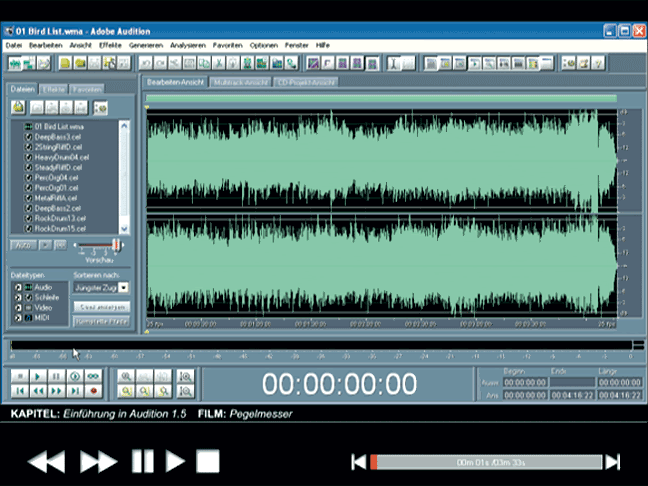Play preview of selected file in Files panel
This screenshot has height=486, width=648.
[x=45, y=245]
